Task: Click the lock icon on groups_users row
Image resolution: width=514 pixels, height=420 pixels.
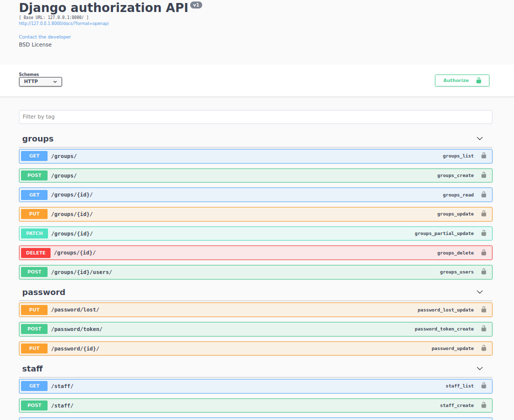Action: [x=483, y=271]
